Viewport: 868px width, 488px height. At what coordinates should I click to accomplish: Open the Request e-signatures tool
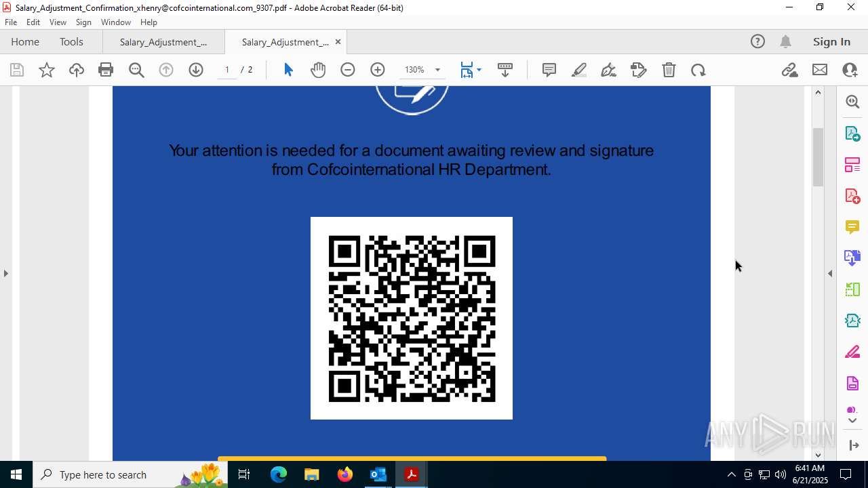pos(638,70)
